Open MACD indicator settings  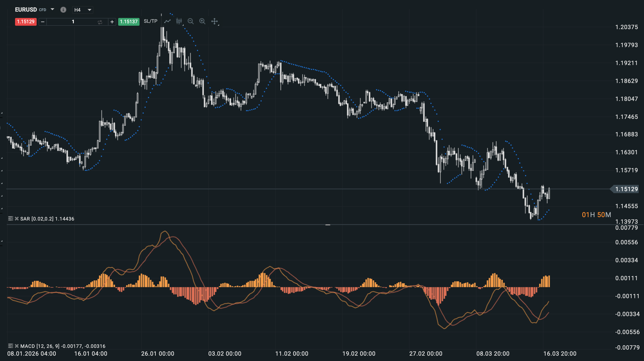11,346
